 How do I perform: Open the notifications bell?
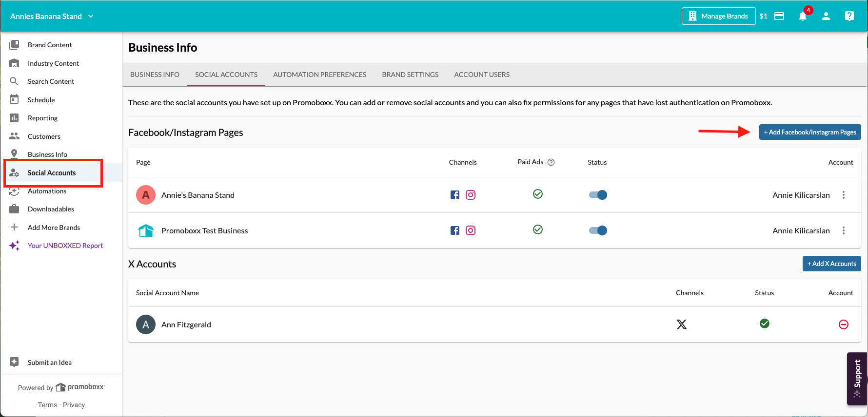[x=803, y=16]
